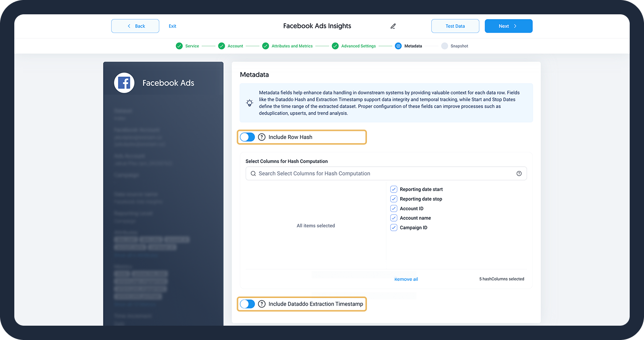The height and width of the screenshot is (340, 644).
Task: Uncheck the Account name checkbox
Action: point(394,218)
